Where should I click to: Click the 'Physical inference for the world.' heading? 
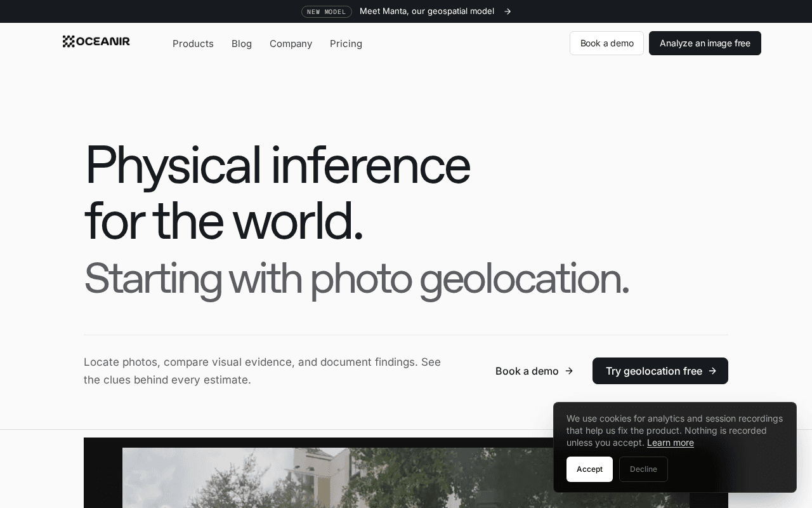[x=277, y=192]
